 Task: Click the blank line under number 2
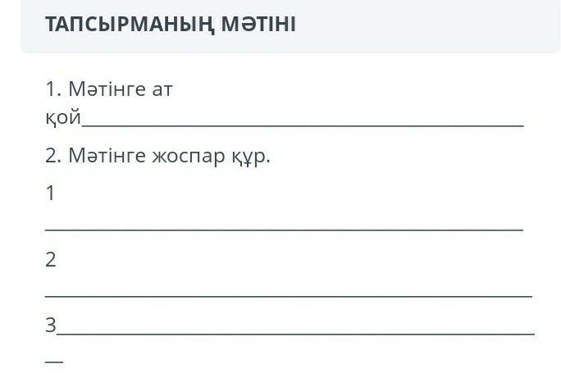(x=289, y=294)
